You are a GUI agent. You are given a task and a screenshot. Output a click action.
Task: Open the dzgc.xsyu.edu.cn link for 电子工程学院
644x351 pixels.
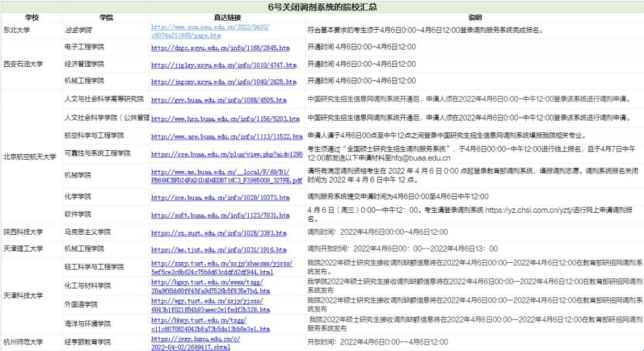(x=220, y=48)
